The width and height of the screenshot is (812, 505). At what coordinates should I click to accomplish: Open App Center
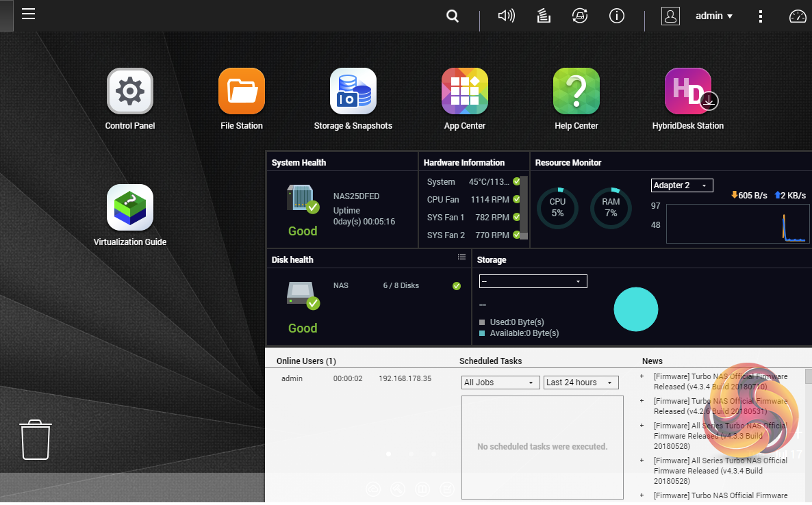[x=464, y=99]
